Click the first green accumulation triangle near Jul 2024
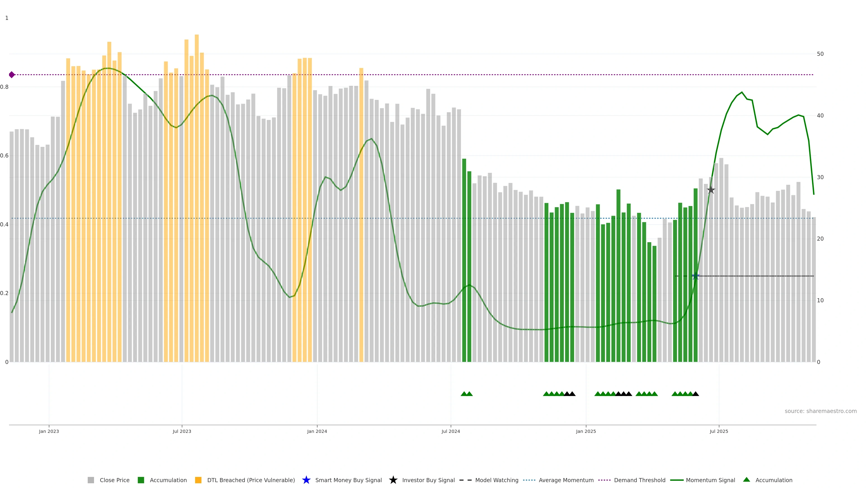This screenshot has height=488, width=868. [x=464, y=394]
